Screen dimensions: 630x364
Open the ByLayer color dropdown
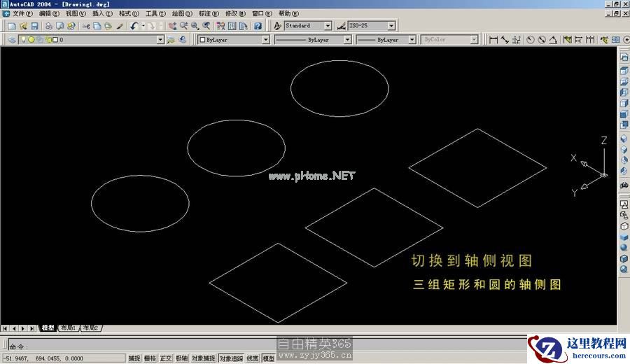265,40
